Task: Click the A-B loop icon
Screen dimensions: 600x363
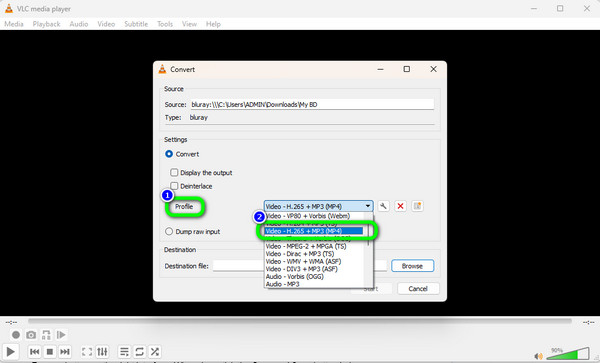Action: click(46, 335)
